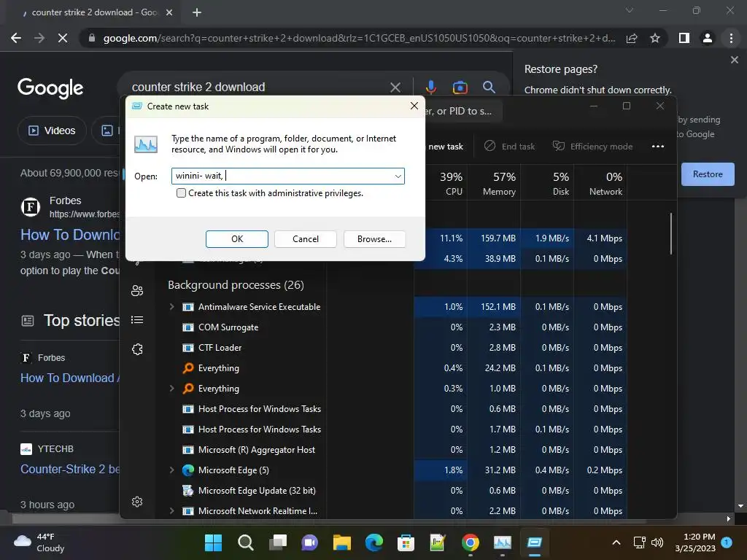Expand the second Everything process row
Viewport: 747px width, 560px height.
point(171,388)
